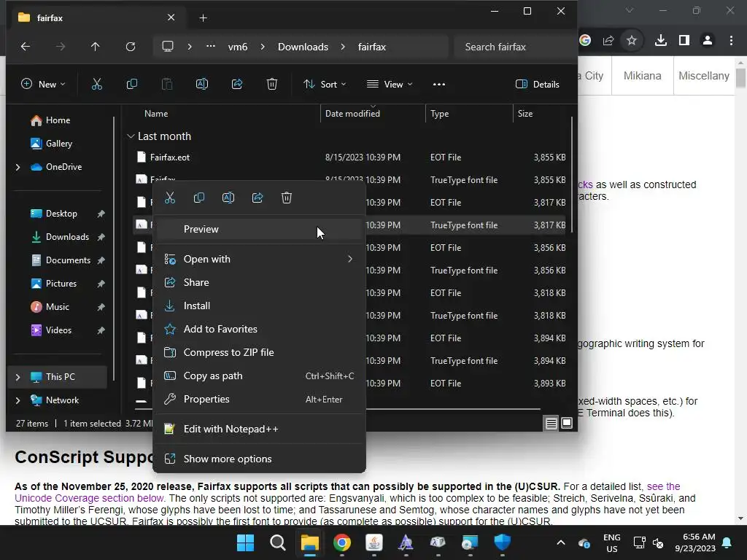Screen dimensions: 747x560
Task: Add a new Explorer tab with plus
Action: click(x=203, y=18)
